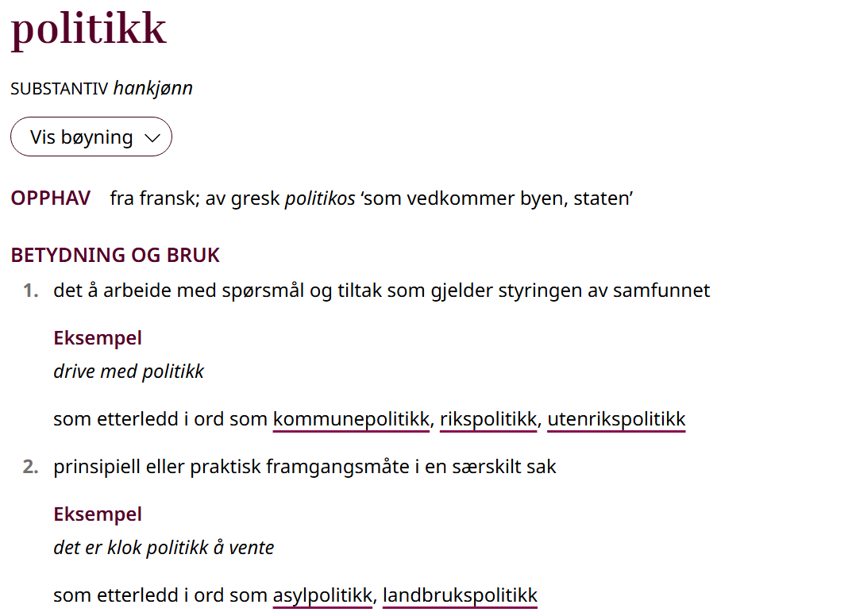Click the politikk headword title
This screenshot has height=616, width=848.
[89, 29]
